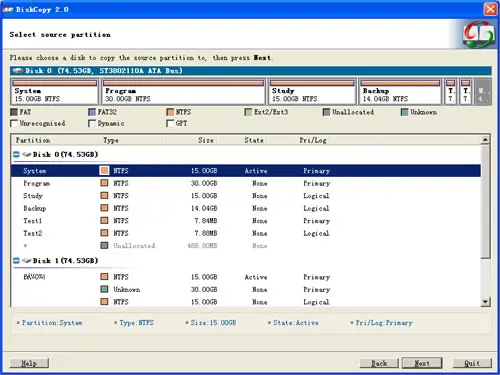This screenshot has height=375, width=500.
Task: Select the Study 15.00GB partition block
Action: [x=312, y=92]
